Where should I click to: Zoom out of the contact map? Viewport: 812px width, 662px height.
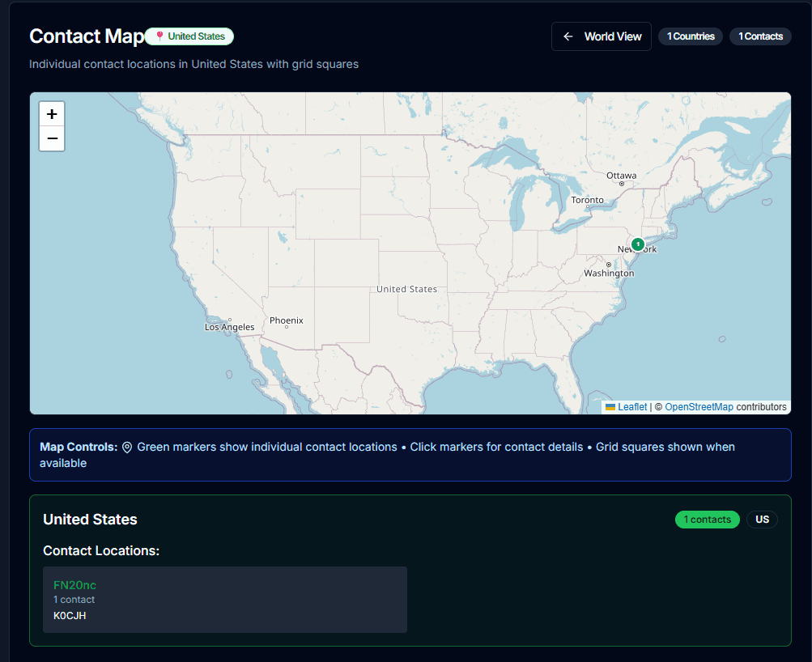[x=52, y=138]
